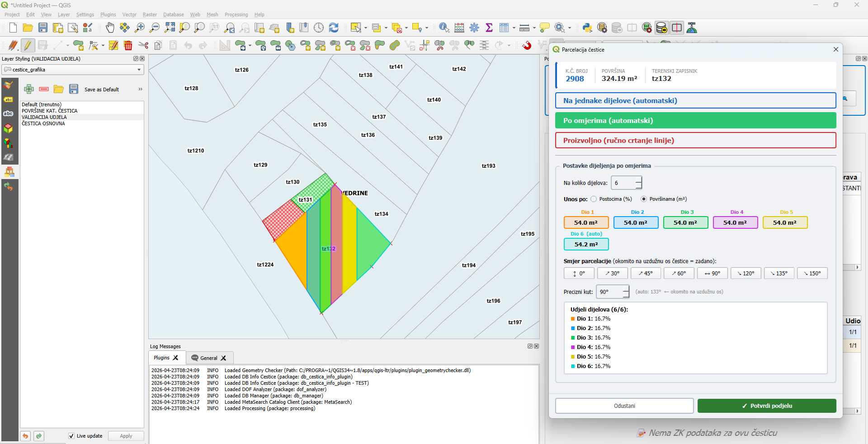
Task: Click the Dio 1 area field 54.0 m²
Action: pyautogui.click(x=586, y=222)
